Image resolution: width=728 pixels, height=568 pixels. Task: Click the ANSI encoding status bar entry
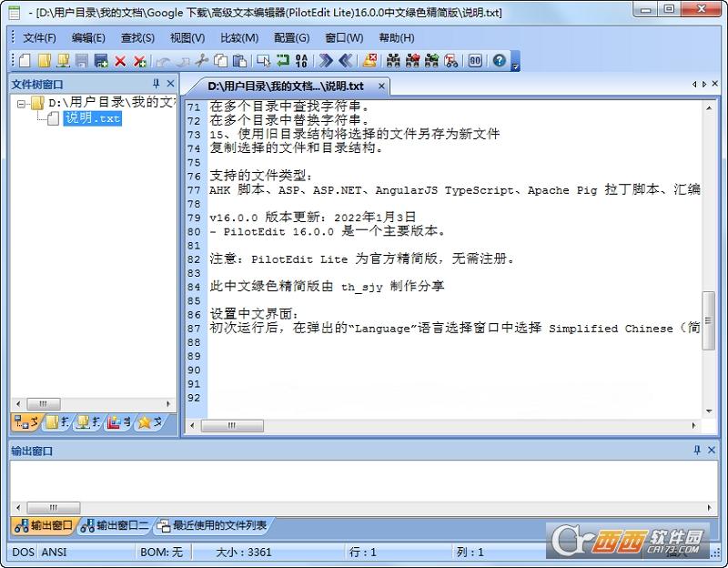pyautogui.click(x=55, y=553)
